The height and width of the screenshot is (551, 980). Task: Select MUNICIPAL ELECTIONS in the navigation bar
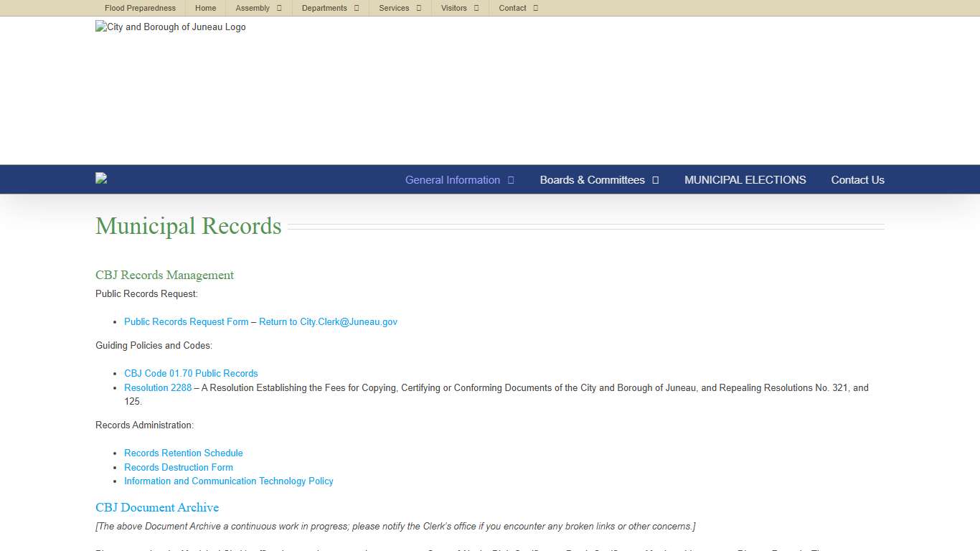pyautogui.click(x=745, y=180)
